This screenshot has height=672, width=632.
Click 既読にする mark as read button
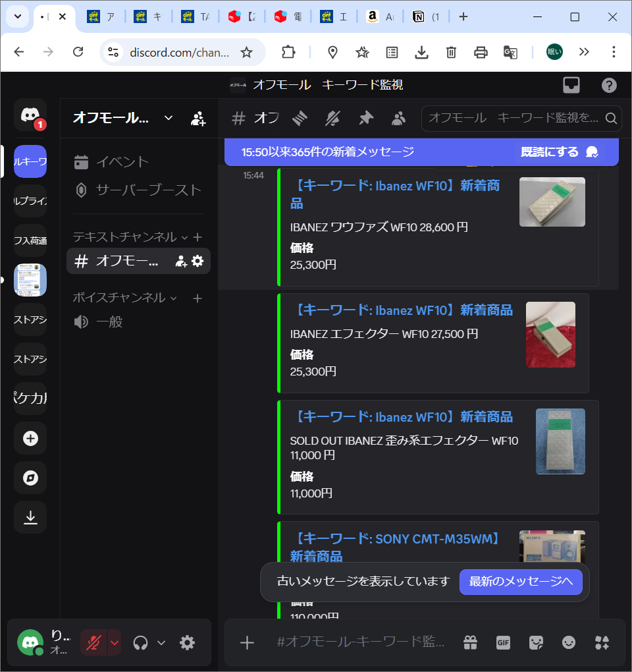tap(559, 152)
